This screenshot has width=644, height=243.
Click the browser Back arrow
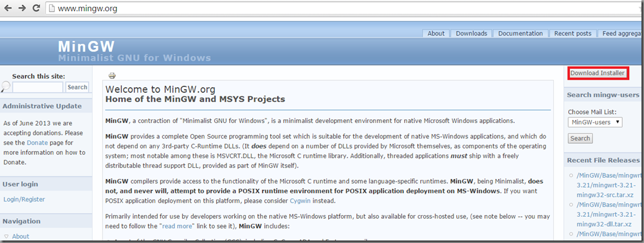point(8,8)
